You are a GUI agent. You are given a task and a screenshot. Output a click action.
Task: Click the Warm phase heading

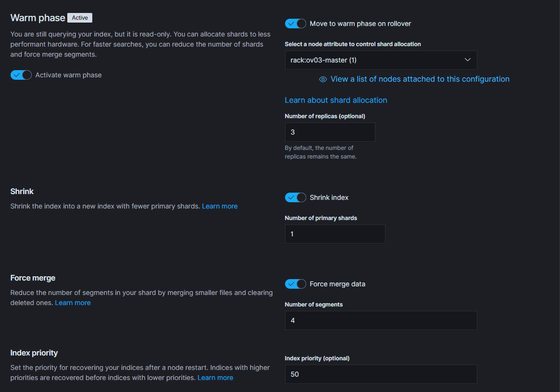coord(37,18)
